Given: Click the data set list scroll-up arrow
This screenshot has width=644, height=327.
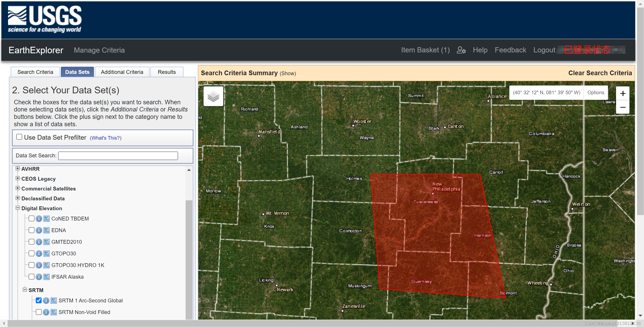Looking at the screenshot, I should (x=189, y=170).
